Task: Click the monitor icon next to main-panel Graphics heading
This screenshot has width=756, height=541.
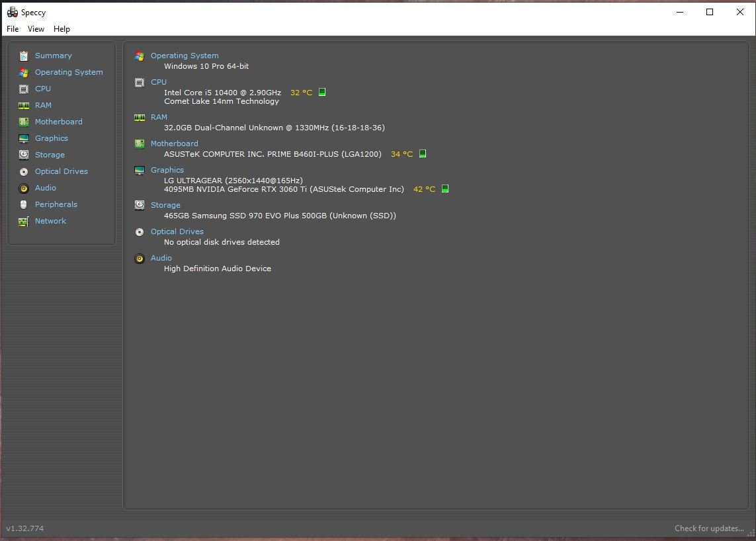Action: (140, 170)
